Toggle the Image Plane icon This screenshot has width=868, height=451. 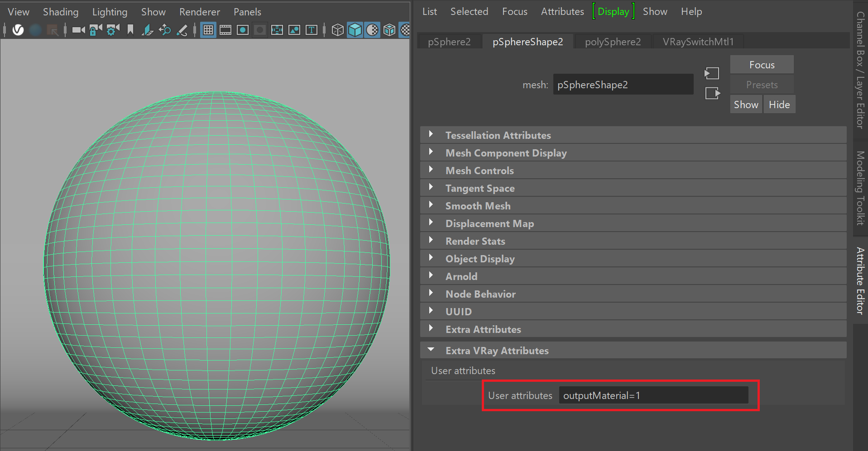pyautogui.click(x=147, y=30)
